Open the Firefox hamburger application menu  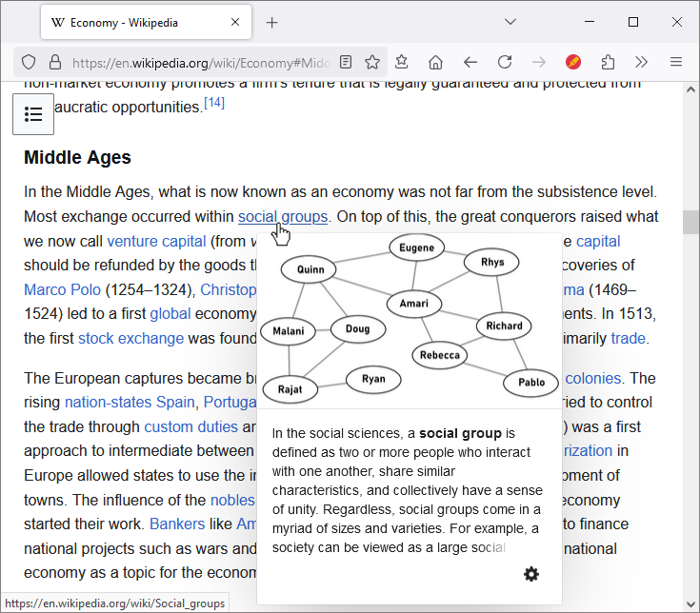(x=676, y=62)
